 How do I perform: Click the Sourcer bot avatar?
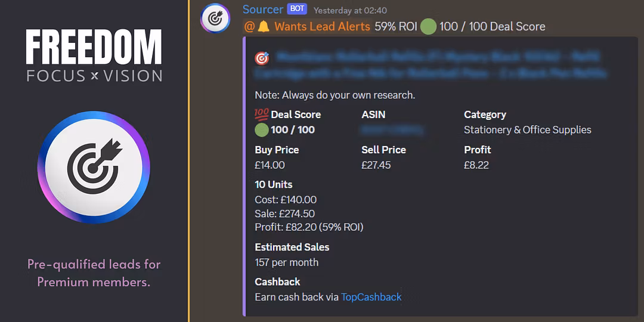215,18
